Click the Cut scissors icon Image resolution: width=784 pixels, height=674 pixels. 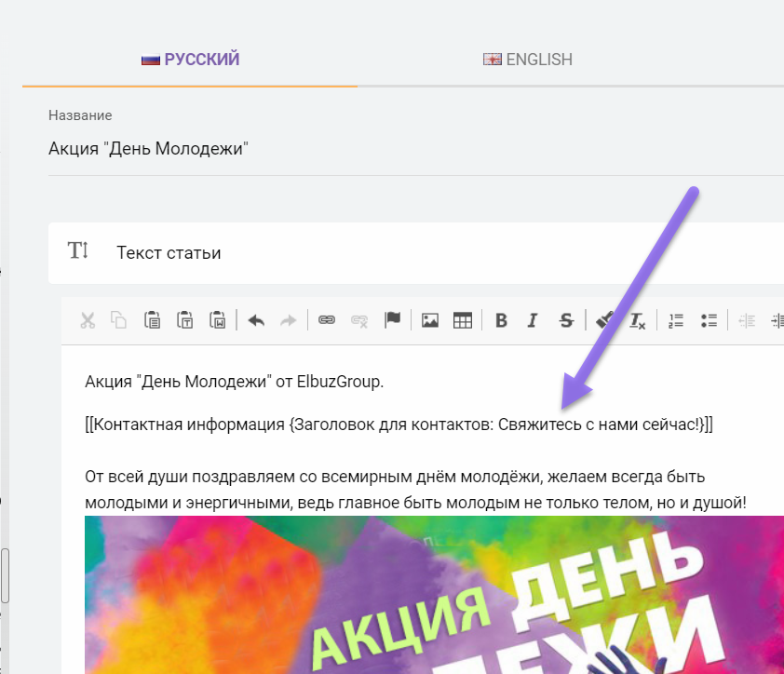[x=88, y=321]
